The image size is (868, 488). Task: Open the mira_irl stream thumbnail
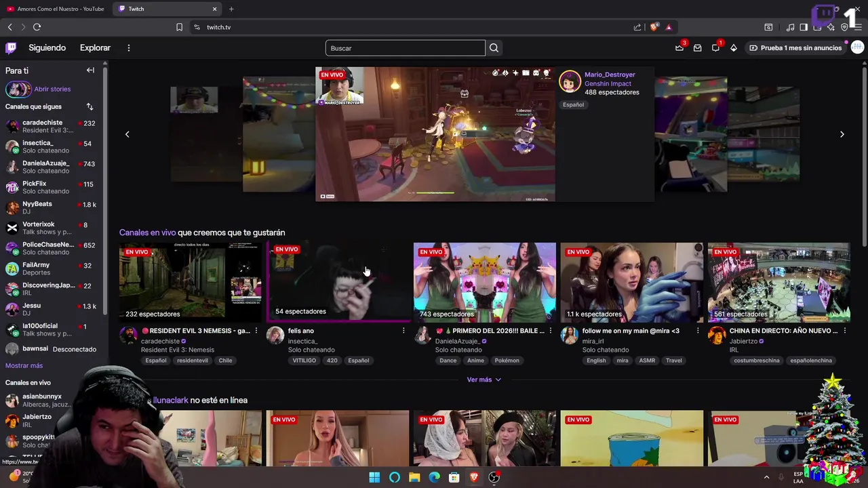[x=632, y=282]
